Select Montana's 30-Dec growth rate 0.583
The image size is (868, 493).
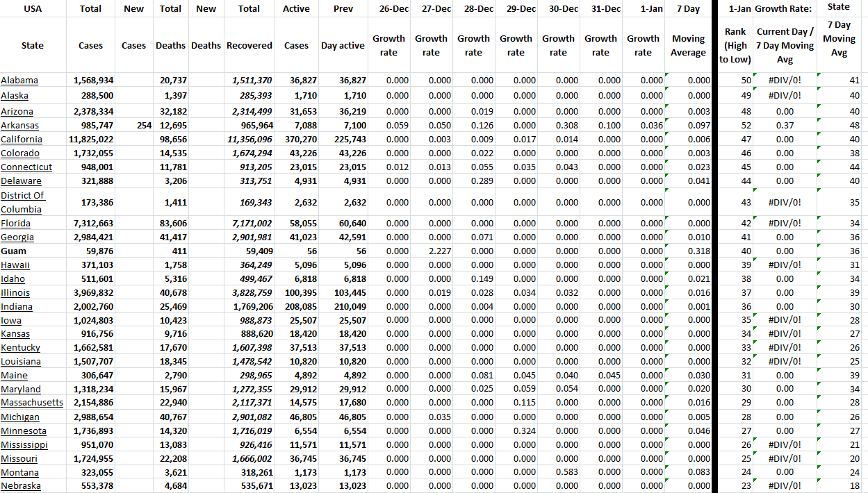567,472
